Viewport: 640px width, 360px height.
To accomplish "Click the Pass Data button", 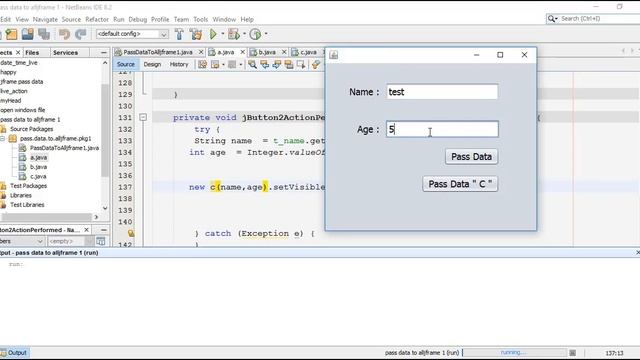I will [471, 157].
